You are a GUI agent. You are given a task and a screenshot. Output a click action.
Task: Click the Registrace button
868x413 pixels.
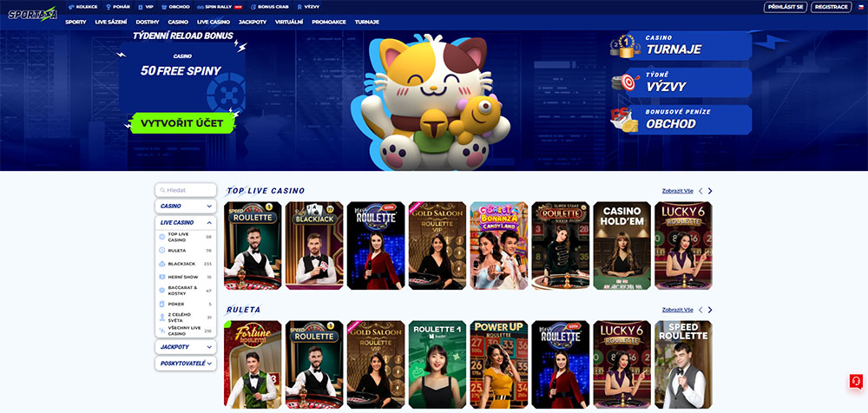pyautogui.click(x=831, y=7)
